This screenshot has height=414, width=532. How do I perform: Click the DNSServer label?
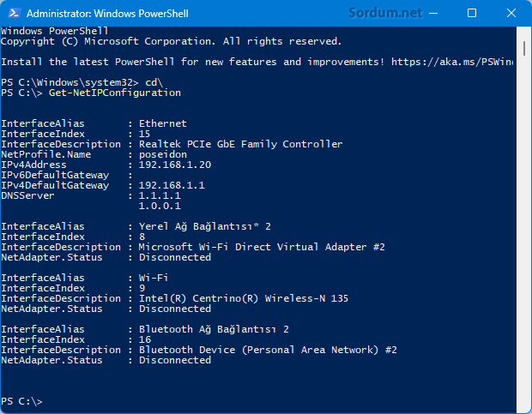click(x=27, y=195)
